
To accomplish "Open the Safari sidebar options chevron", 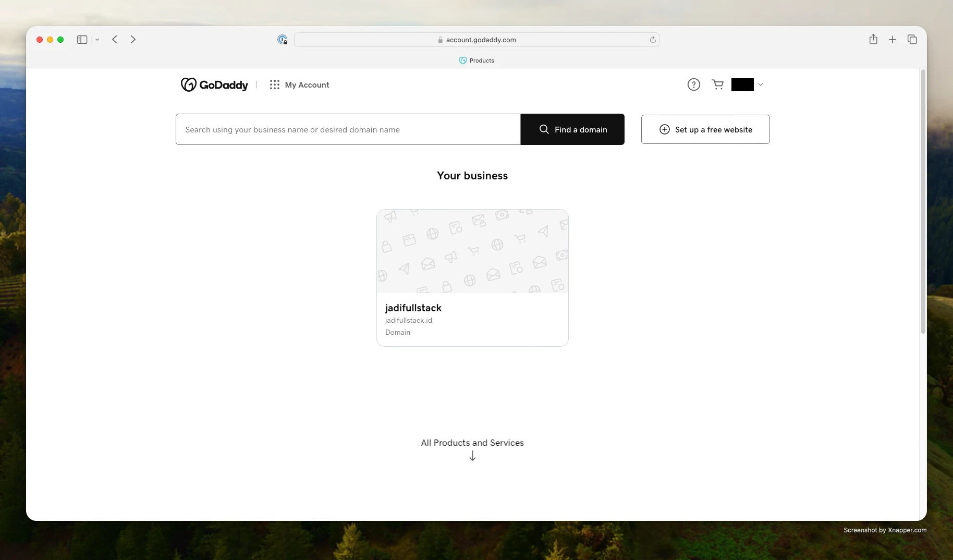I will point(97,40).
